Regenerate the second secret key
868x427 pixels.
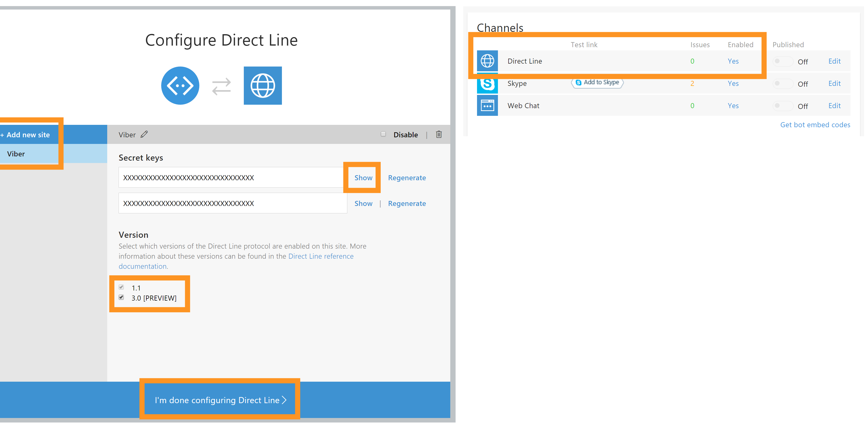click(x=407, y=203)
